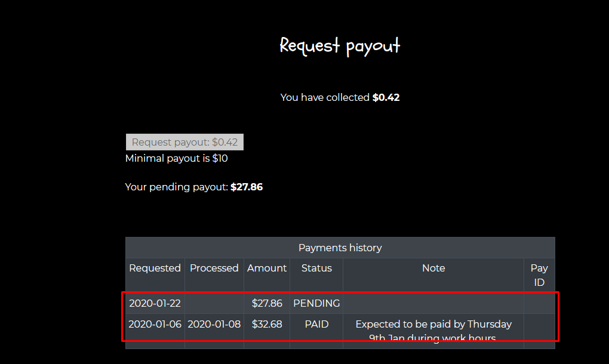Click the Processed column header
The image size is (609, 364).
[x=214, y=268]
